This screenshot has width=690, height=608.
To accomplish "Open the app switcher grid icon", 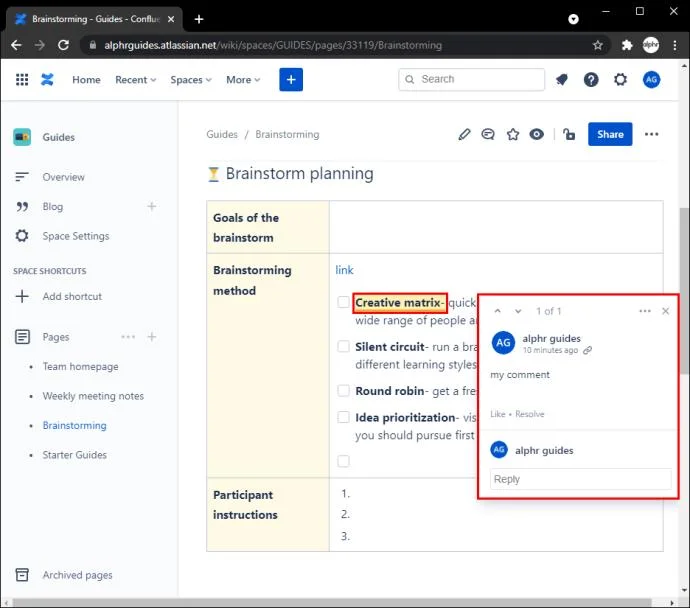I will [x=22, y=80].
